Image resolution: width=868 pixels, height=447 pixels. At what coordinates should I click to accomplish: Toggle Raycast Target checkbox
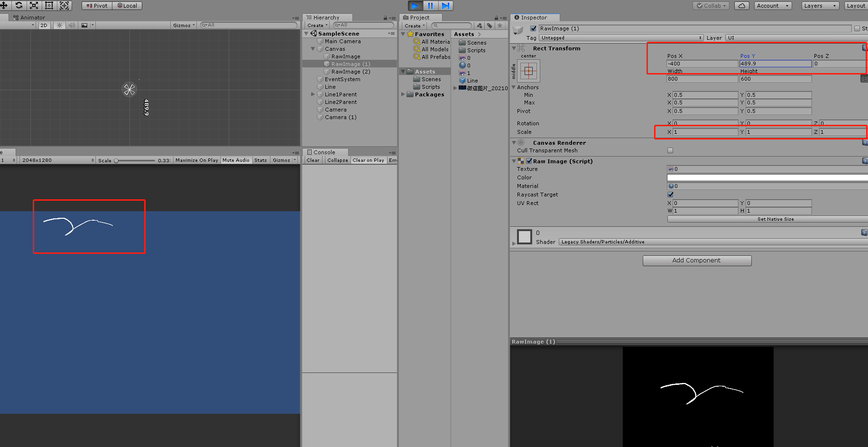pyautogui.click(x=670, y=195)
